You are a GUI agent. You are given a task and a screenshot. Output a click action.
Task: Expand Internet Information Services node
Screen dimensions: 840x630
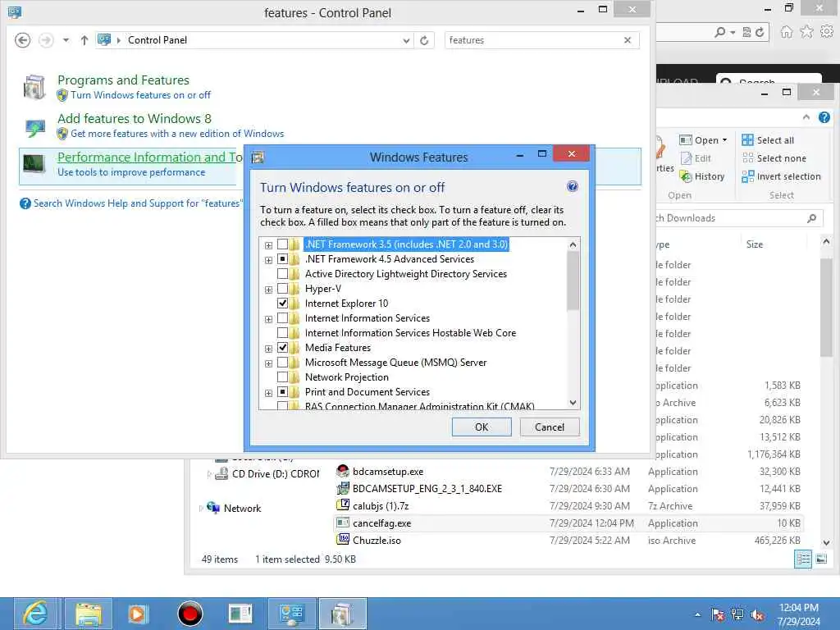coord(268,319)
